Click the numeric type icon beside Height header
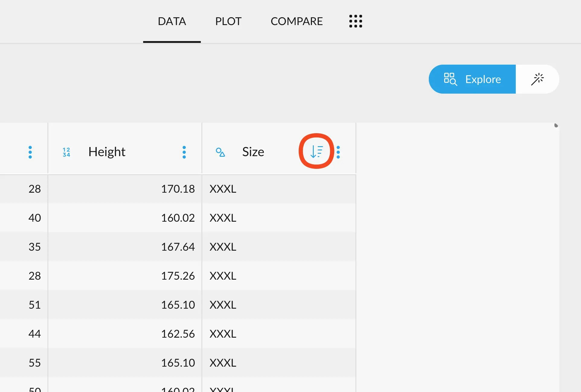 click(x=66, y=152)
